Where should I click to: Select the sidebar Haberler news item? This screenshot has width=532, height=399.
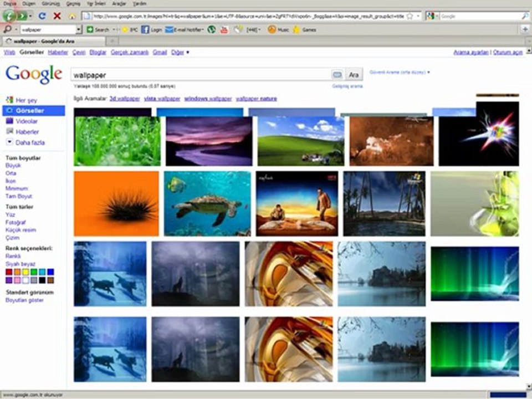point(27,132)
